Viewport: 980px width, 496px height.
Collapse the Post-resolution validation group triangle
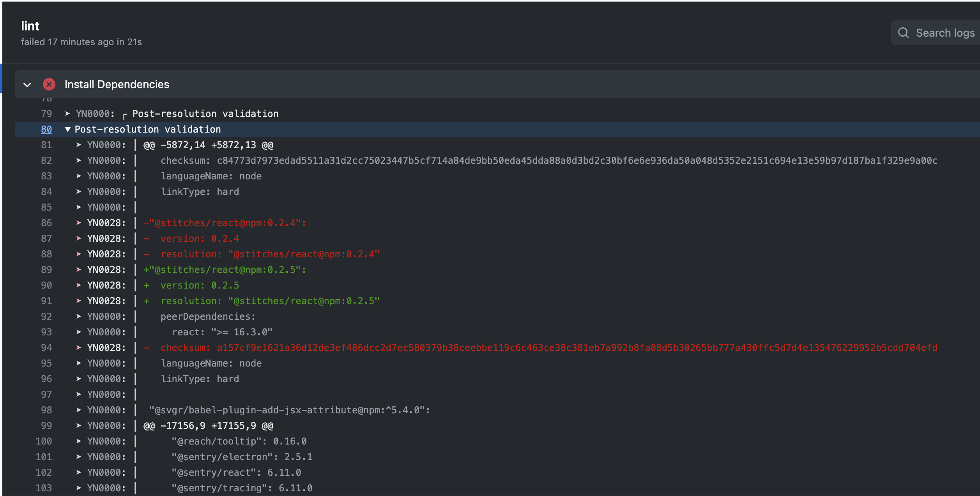68,129
